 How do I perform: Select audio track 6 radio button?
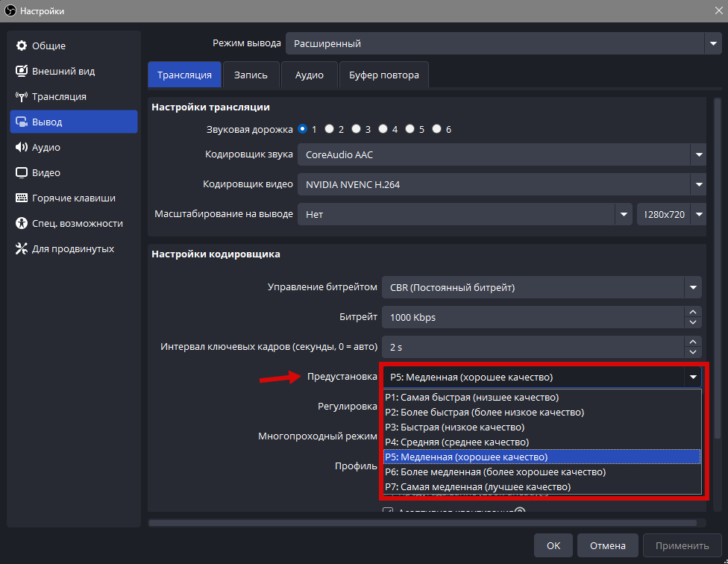click(437, 128)
